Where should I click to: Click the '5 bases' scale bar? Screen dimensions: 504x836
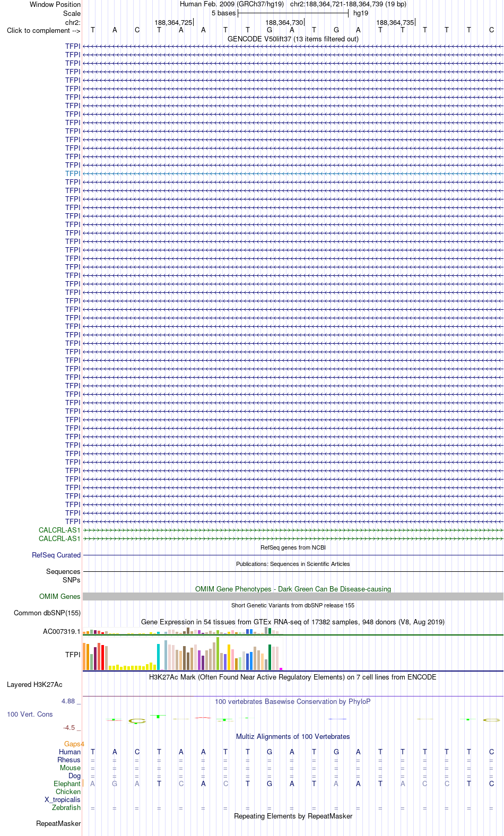[x=293, y=13]
